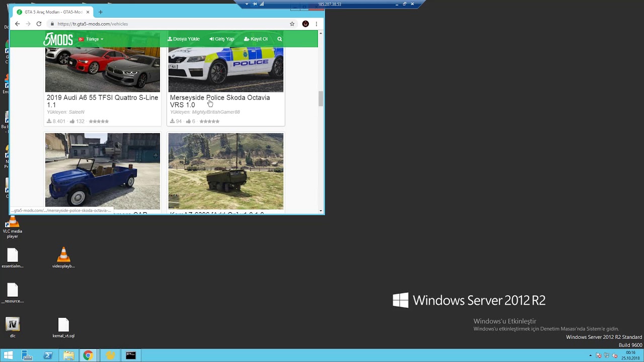
Task: Select VLC media player desktop shortcut
Action: pyautogui.click(x=13, y=227)
